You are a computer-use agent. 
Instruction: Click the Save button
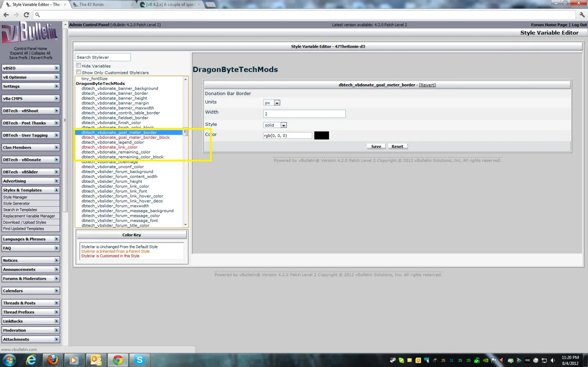click(376, 147)
